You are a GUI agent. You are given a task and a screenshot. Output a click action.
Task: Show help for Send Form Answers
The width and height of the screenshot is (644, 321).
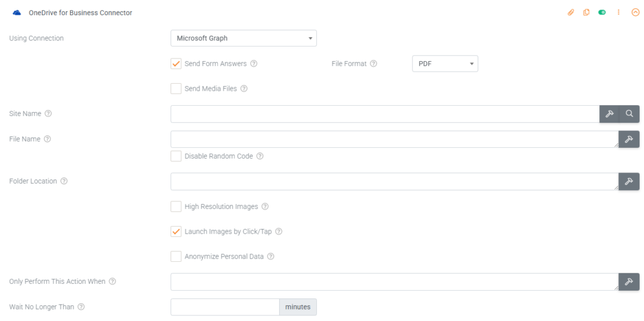[x=254, y=64]
